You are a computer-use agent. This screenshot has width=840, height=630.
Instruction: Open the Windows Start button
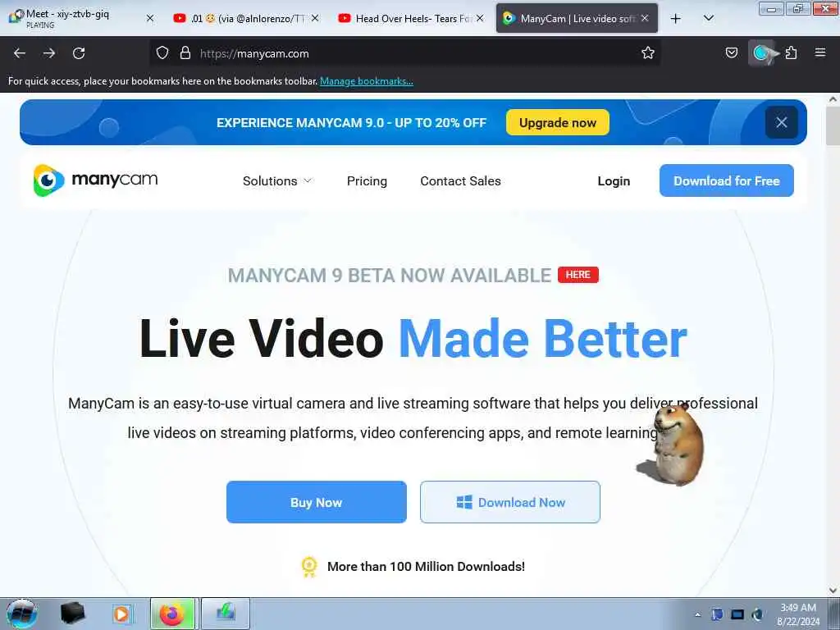coord(21,614)
